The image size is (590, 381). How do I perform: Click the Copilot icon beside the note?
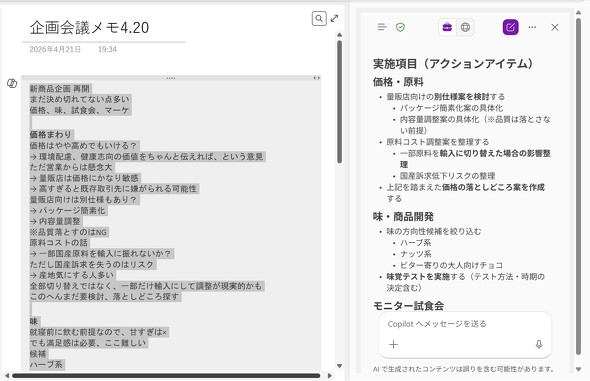[x=12, y=83]
